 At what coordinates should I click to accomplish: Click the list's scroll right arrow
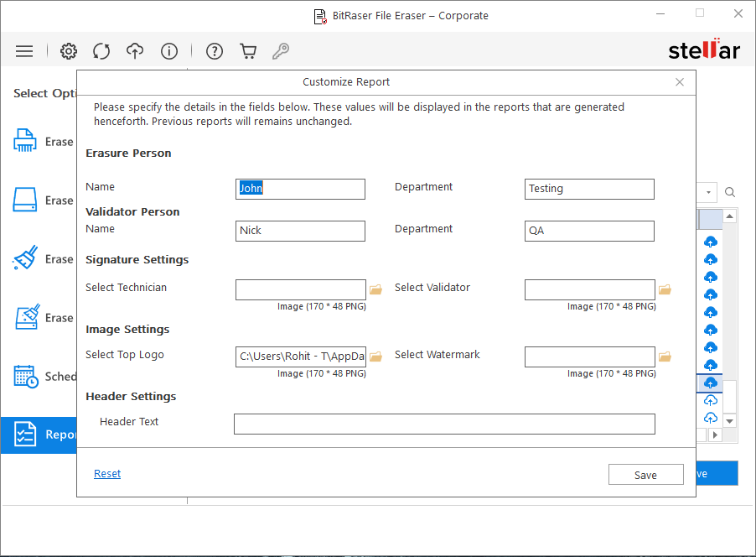point(715,435)
